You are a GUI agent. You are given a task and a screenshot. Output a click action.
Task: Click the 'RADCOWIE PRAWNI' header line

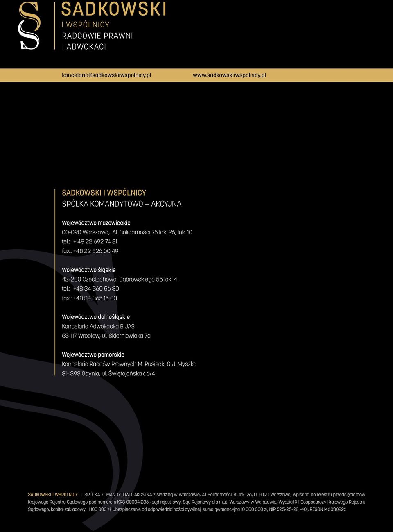(x=97, y=36)
